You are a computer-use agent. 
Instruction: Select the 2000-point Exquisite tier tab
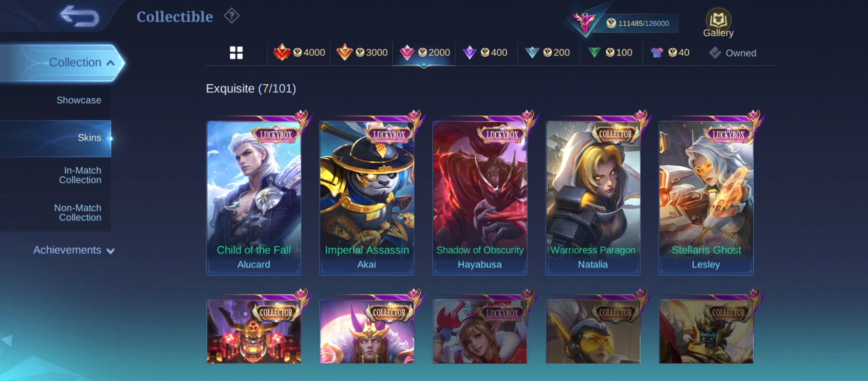pos(424,53)
